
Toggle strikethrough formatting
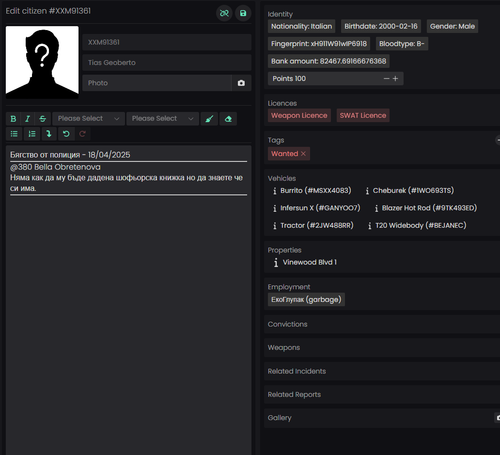(x=43, y=119)
